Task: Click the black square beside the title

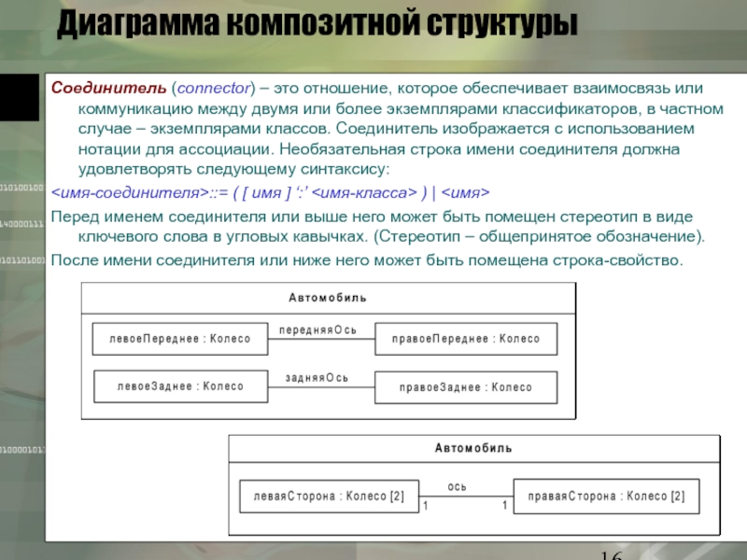Action: pyautogui.click(x=21, y=96)
